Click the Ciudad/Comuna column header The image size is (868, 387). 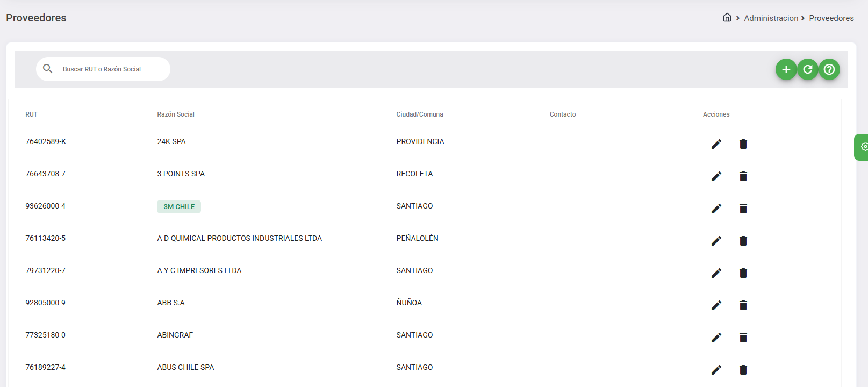[419, 114]
